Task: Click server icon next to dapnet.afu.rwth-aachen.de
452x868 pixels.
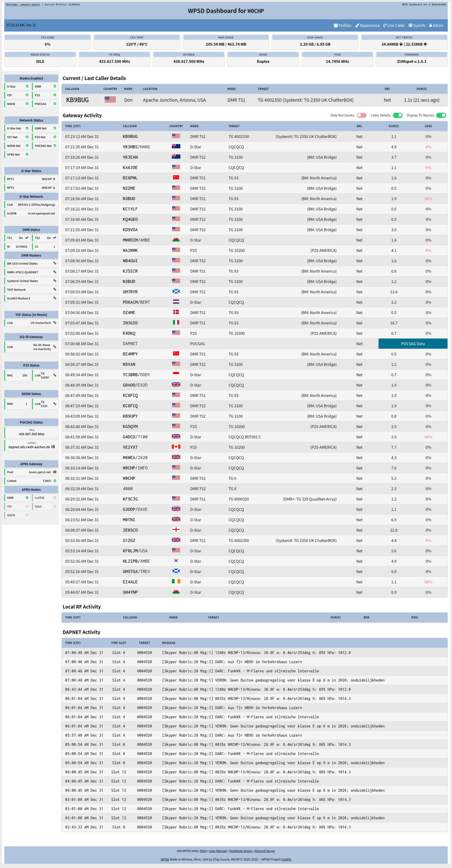Action: pyautogui.click(x=53, y=447)
